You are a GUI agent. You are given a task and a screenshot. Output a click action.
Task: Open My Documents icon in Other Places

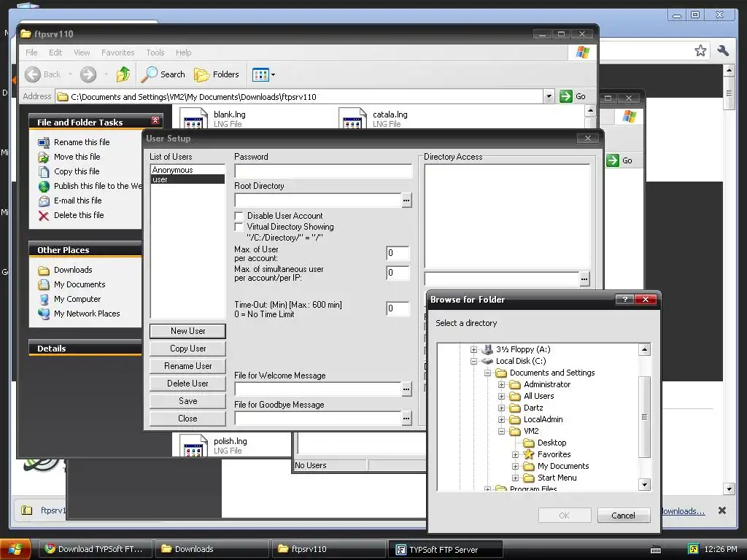coord(43,285)
